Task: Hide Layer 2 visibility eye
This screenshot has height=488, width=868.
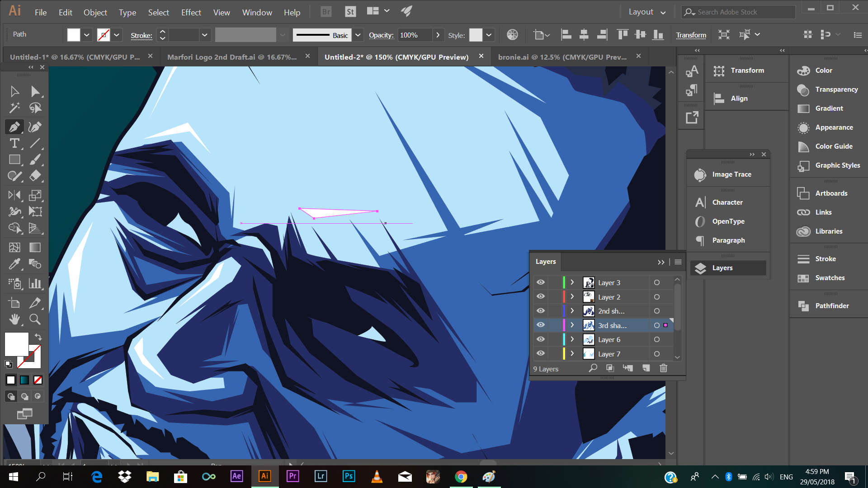Action: [x=541, y=297]
